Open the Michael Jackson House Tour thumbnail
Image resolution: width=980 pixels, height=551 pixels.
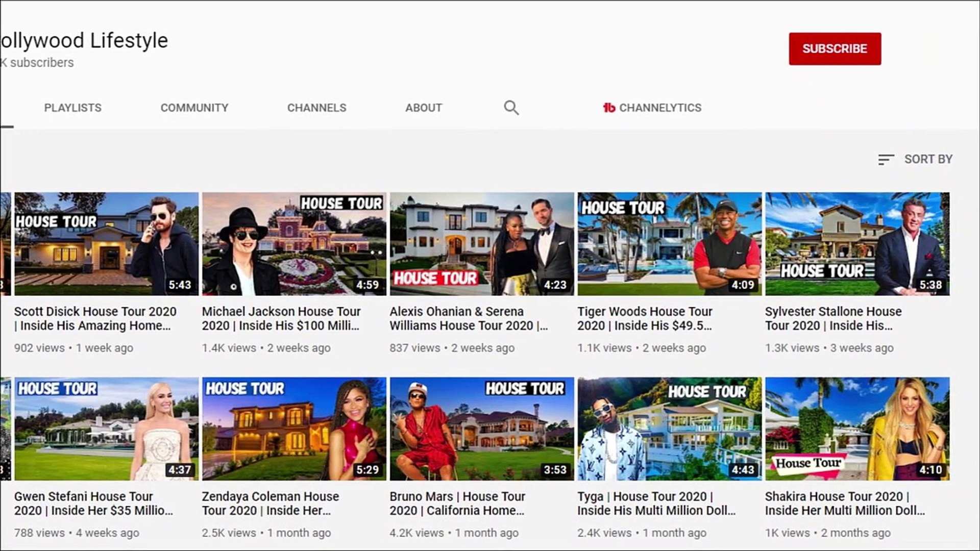tap(294, 244)
